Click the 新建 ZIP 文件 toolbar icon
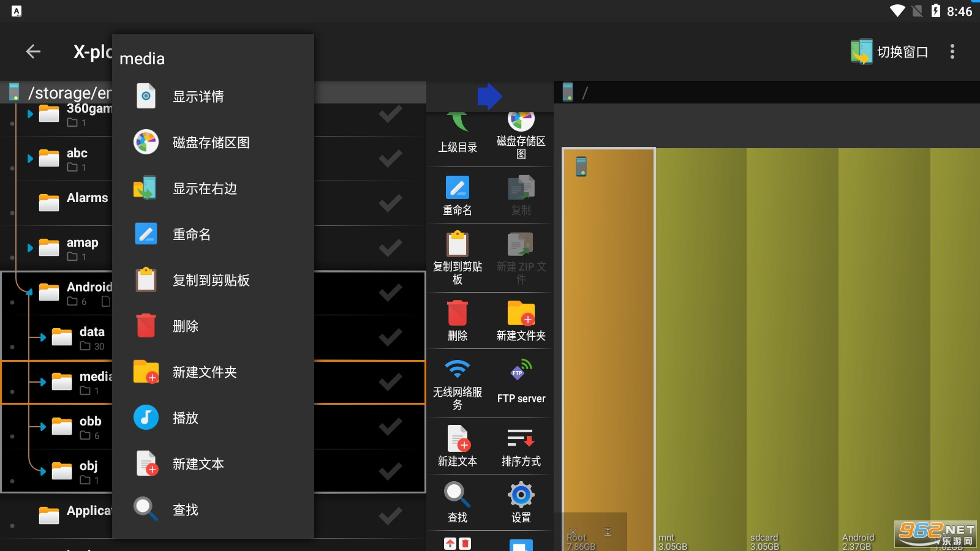Viewport: 980px width, 551px height. coord(521,258)
